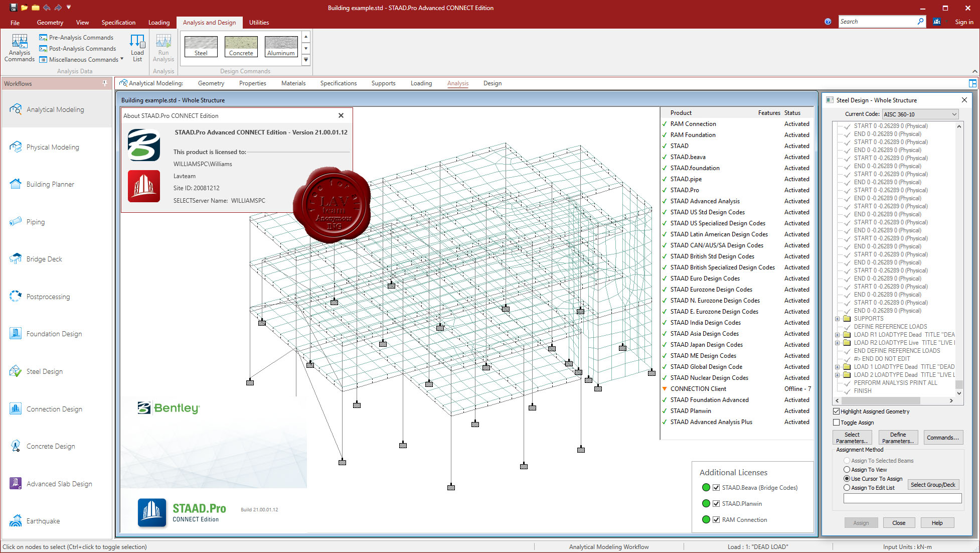The height and width of the screenshot is (553, 980).
Task: Click the Load List icon
Action: pos(137,48)
